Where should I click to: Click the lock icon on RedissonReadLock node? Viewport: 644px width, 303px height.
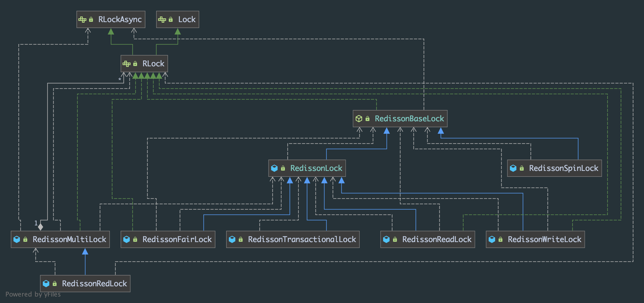tap(395, 239)
